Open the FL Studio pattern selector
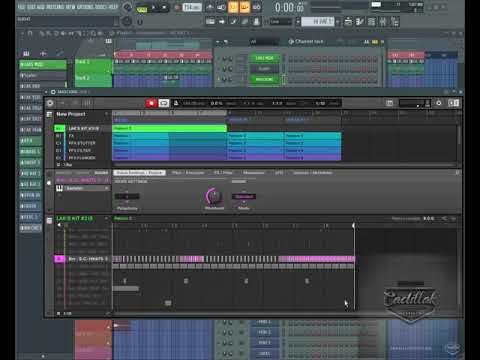This screenshot has width=480, height=360. pos(317,22)
